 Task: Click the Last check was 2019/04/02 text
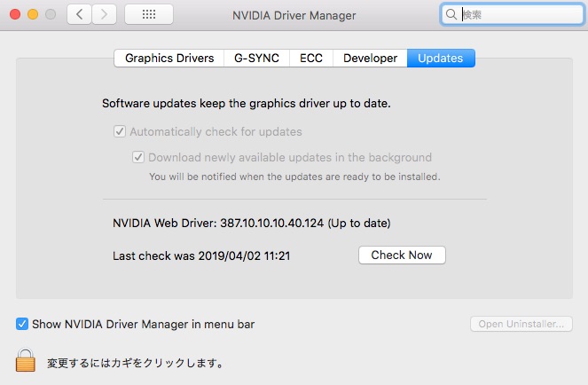(201, 255)
